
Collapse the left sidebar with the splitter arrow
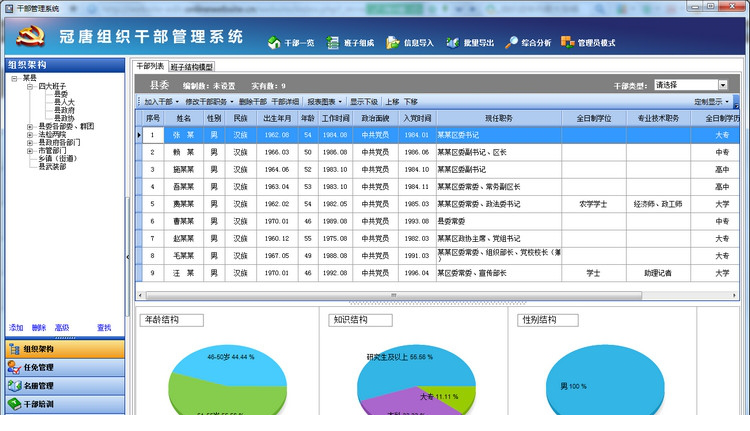[x=128, y=257]
